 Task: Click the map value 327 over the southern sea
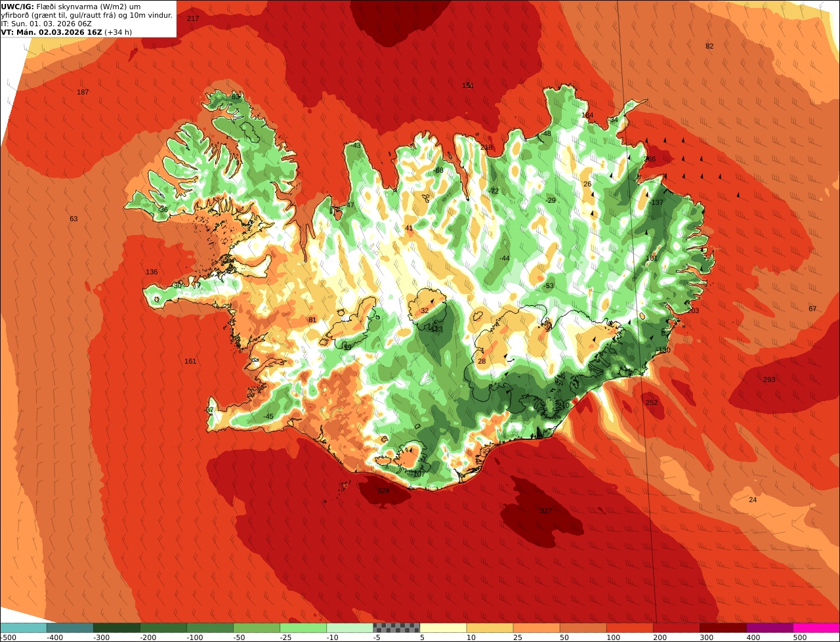click(x=546, y=511)
